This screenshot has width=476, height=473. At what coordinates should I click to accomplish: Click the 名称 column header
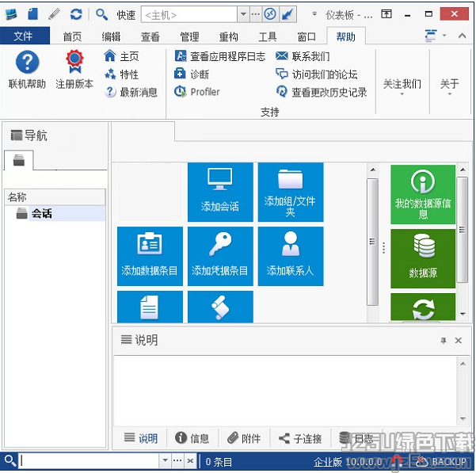[55, 197]
